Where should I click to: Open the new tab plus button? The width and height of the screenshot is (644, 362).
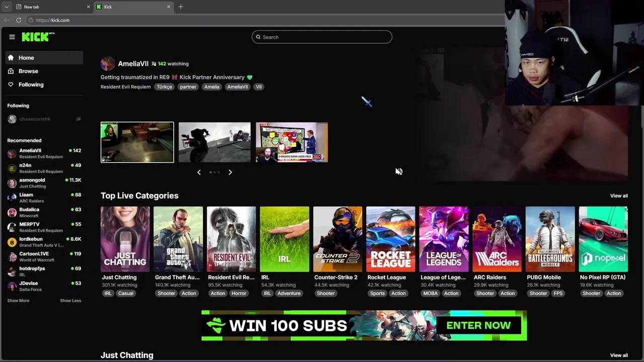(181, 7)
